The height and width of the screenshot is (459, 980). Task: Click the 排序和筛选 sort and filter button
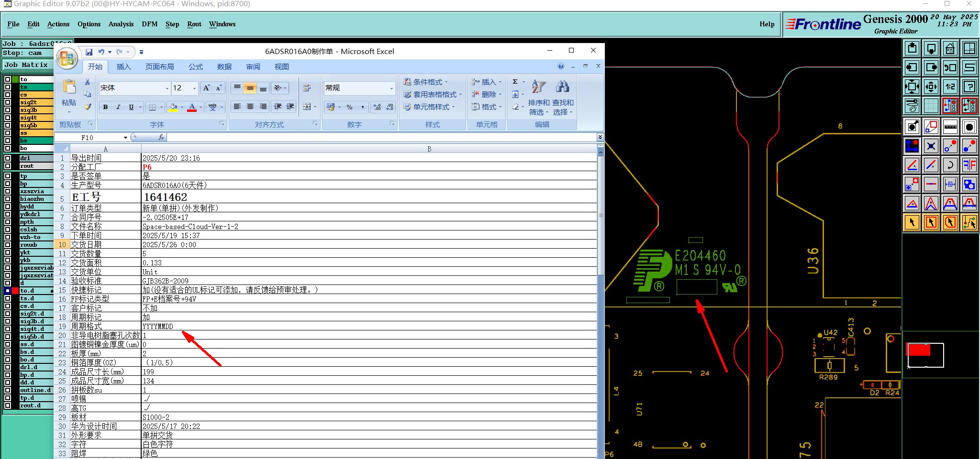click(539, 98)
